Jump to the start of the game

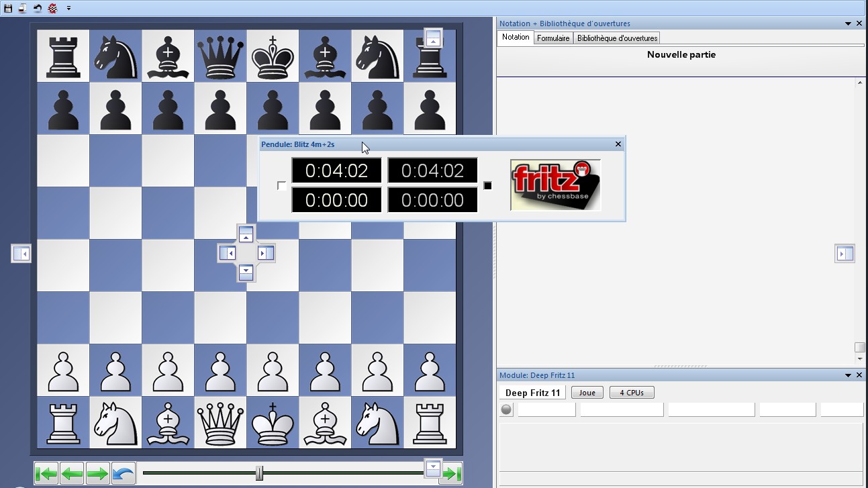pyautogui.click(x=46, y=474)
